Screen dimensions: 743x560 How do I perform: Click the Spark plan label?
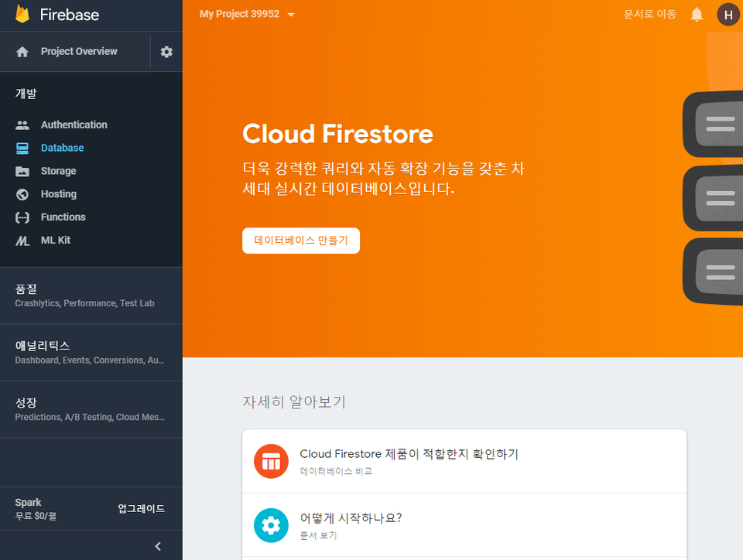[28, 502]
